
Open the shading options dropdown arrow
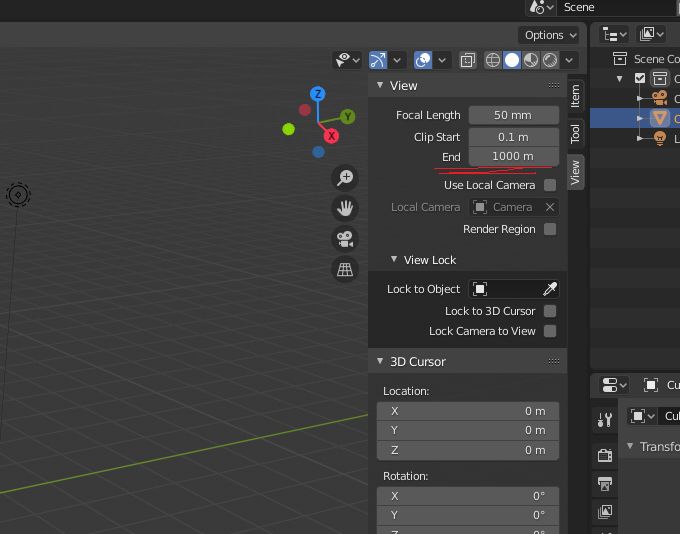(x=569, y=60)
